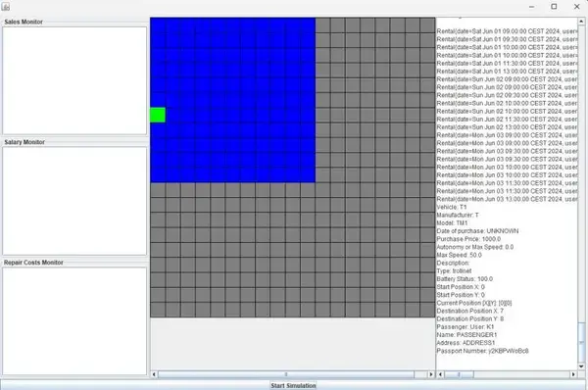The width and height of the screenshot is (588, 390).
Task: Click the rental line dated Mon Jun 03 13:00:00
Action: pyautogui.click(x=507, y=199)
